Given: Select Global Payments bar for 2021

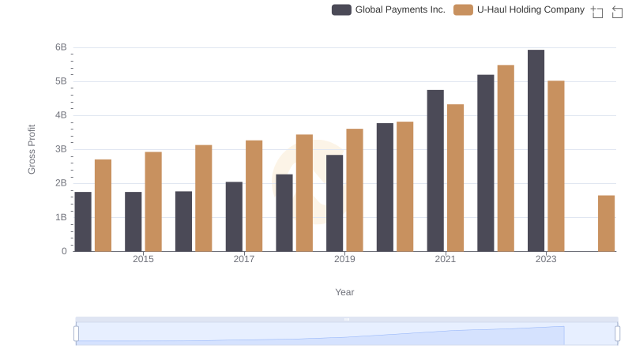Looking at the screenshot, I should (435, 171).
